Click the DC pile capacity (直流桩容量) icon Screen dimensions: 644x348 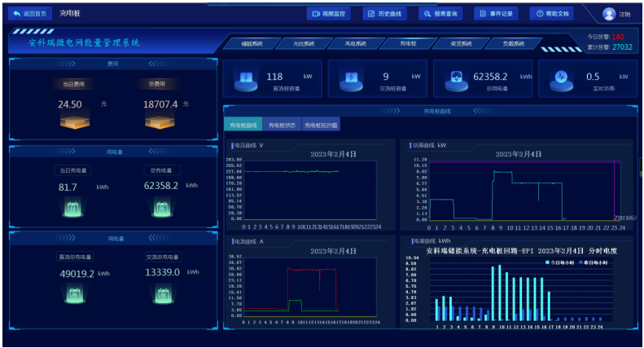[x=244, y=80]
